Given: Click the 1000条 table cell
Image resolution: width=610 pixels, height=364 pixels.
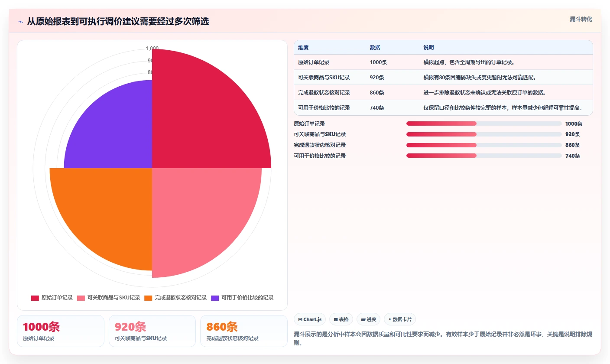Looking at the screenshot, I should click(378, 62).
